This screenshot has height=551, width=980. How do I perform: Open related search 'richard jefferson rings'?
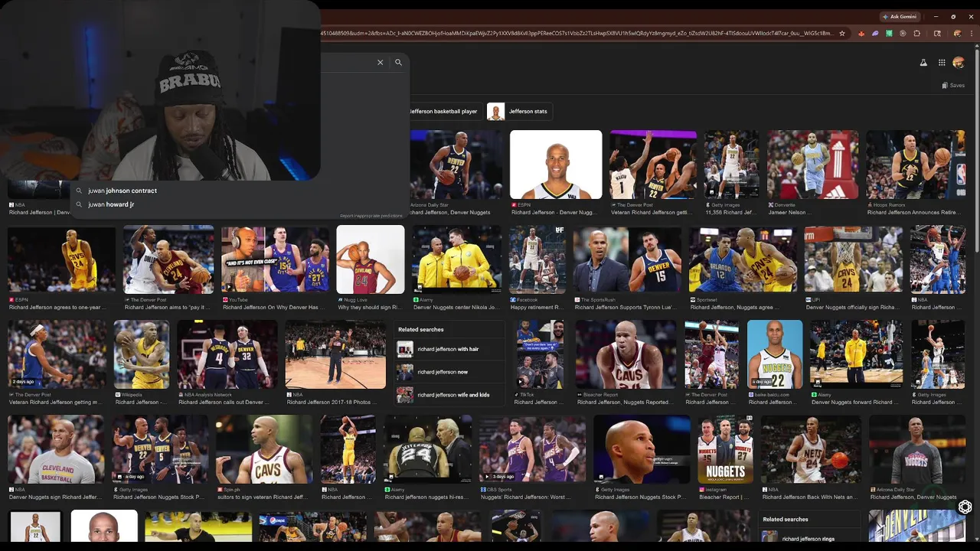point(810,538)
